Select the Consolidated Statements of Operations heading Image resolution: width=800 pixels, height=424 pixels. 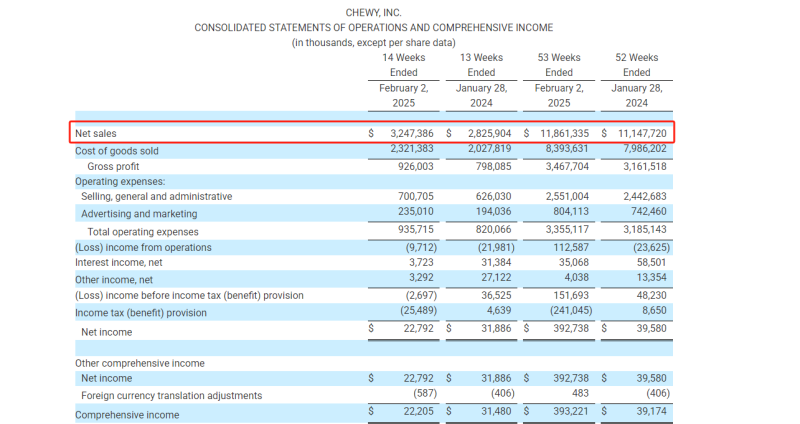click(373, 27)
